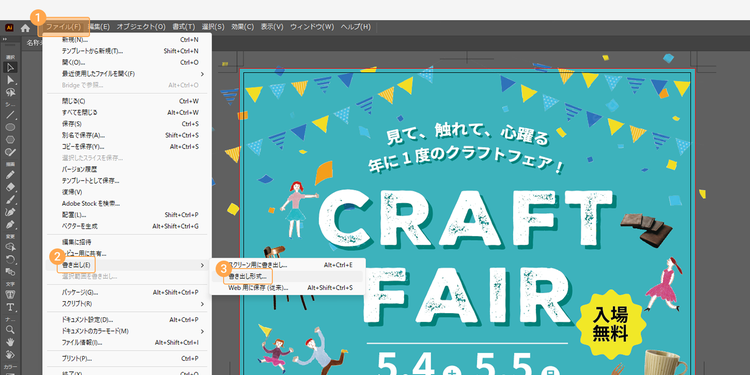The image size is (750, 375).
Task: Select the Paintbrush tool
Action: 10,199
